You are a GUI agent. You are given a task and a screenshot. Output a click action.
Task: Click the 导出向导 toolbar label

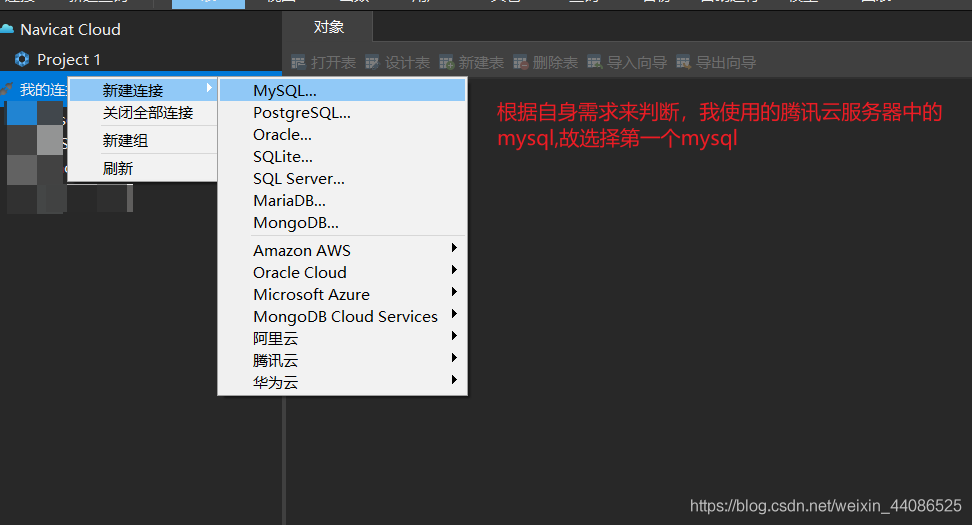pyautogui.click(x=726, y=63)
